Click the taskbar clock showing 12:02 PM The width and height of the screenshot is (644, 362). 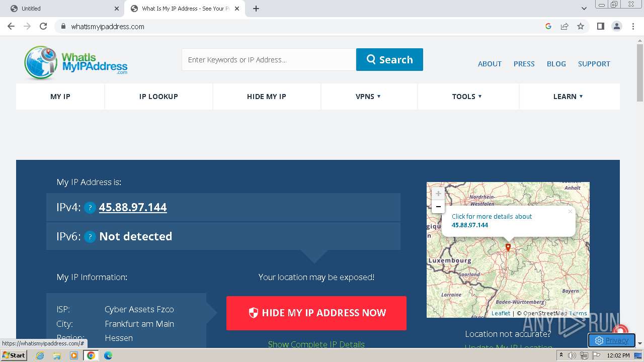pos(618,355)
